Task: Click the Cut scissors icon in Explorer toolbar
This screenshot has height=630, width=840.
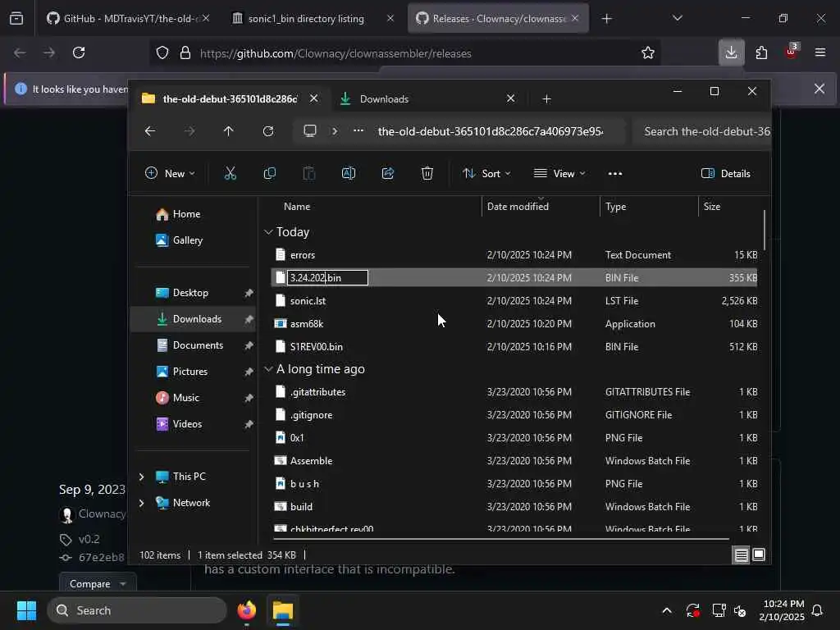Action: point(230,174)
